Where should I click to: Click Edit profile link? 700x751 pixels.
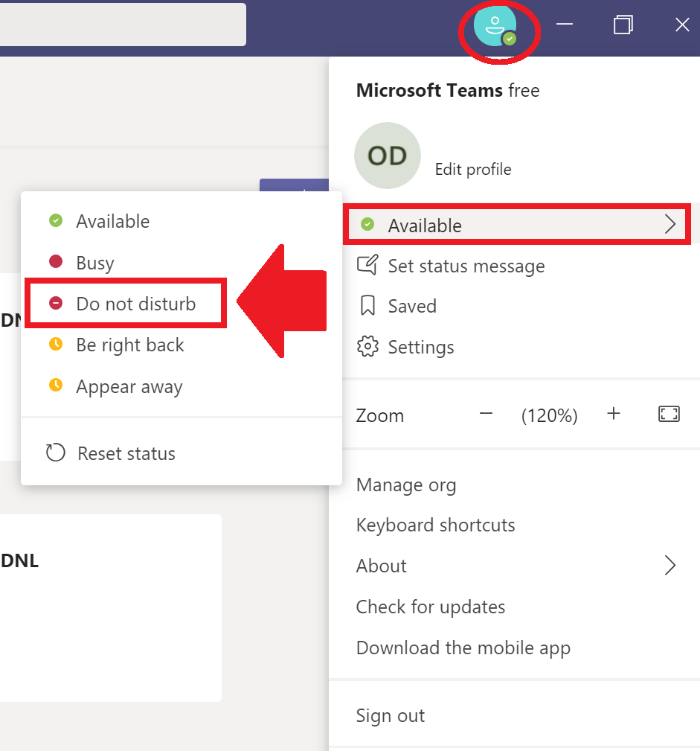coord(473,169)
